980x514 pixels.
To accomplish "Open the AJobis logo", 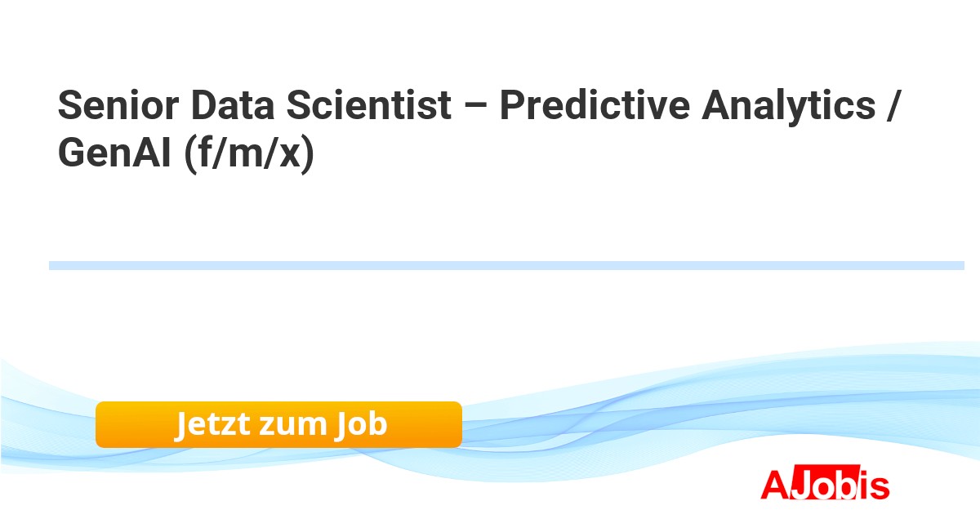I will 825,485.
